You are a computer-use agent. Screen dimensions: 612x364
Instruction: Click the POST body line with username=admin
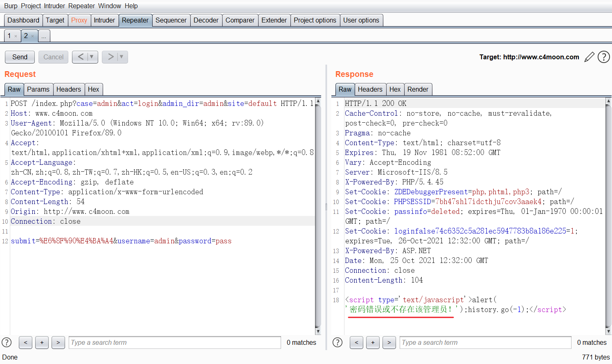[121, 241]
